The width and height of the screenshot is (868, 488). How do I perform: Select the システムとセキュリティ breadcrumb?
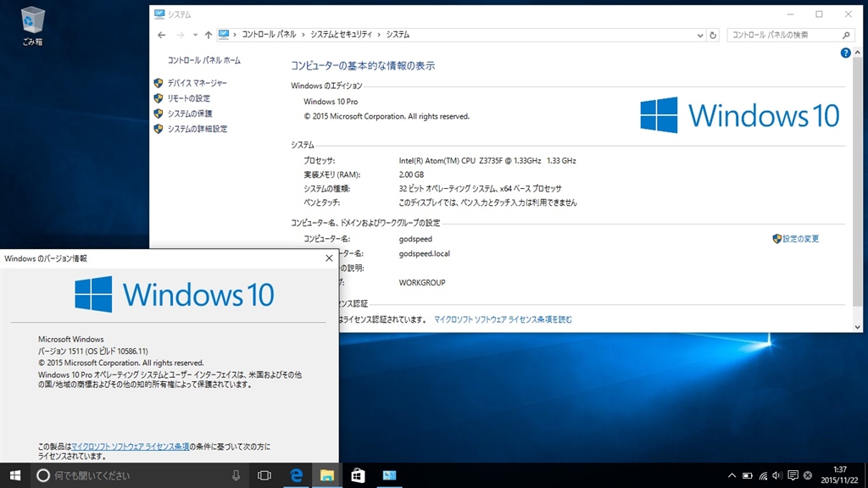[x=341, y=34]
